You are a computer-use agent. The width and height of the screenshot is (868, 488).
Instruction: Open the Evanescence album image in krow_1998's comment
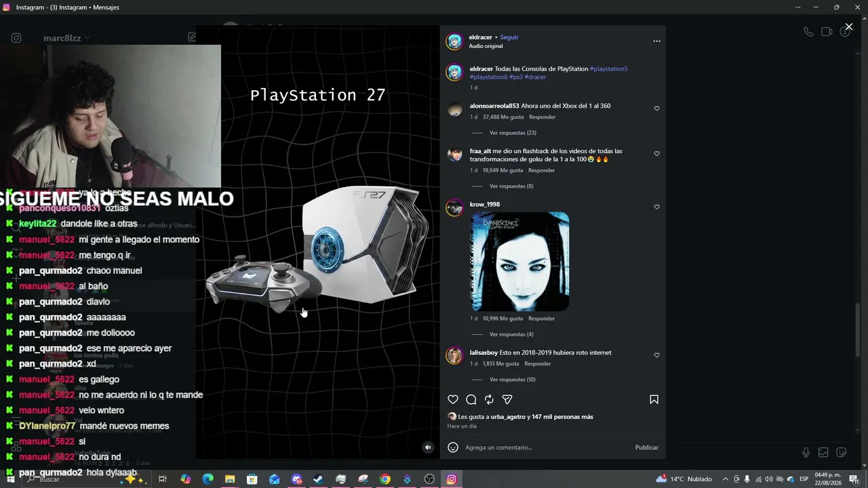pyautogui.click(x=520, y=262)
